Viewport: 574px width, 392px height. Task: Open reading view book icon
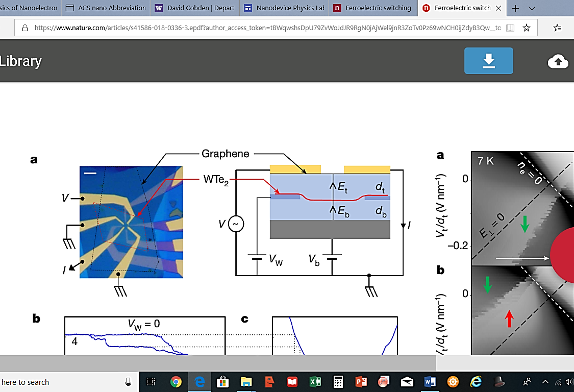pyautogui.click(x=510, y=28)
